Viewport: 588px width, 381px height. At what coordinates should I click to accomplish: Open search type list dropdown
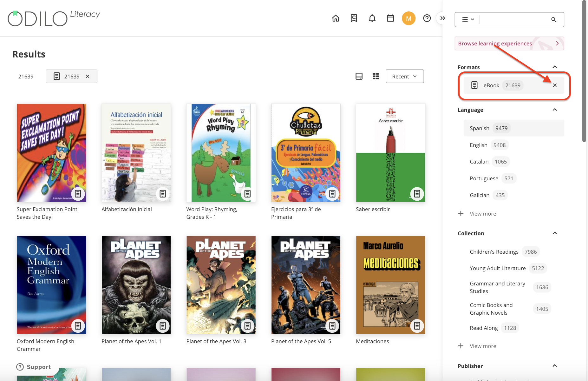pos(468,20)
